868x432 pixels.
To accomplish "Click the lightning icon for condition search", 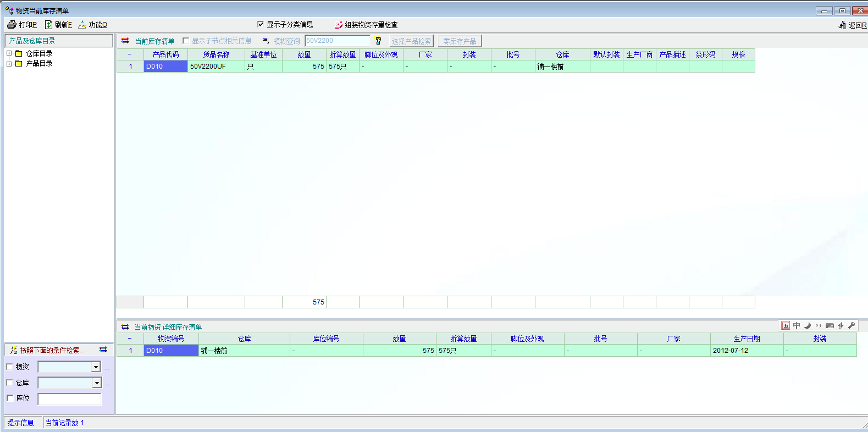I will coord(14,350).
